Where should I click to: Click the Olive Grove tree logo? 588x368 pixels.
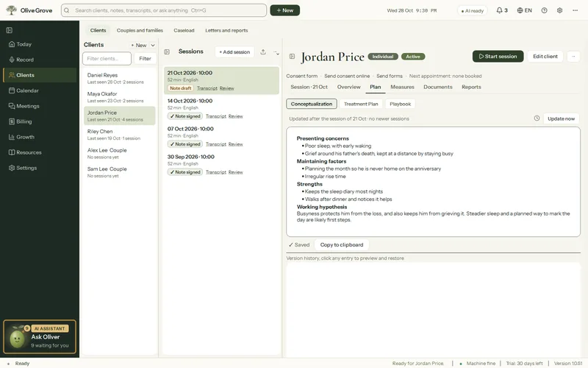11,10
